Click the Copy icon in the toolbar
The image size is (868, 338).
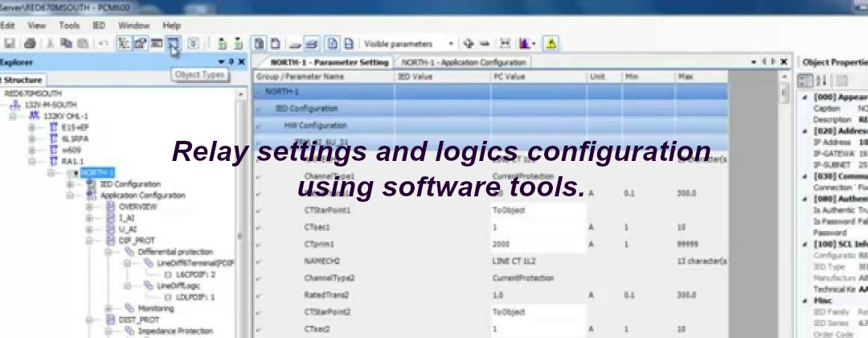[x=67, y=43]
